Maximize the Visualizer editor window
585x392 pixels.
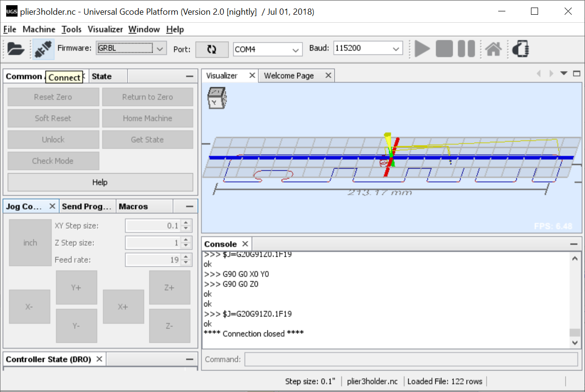(x=576, y=73)
